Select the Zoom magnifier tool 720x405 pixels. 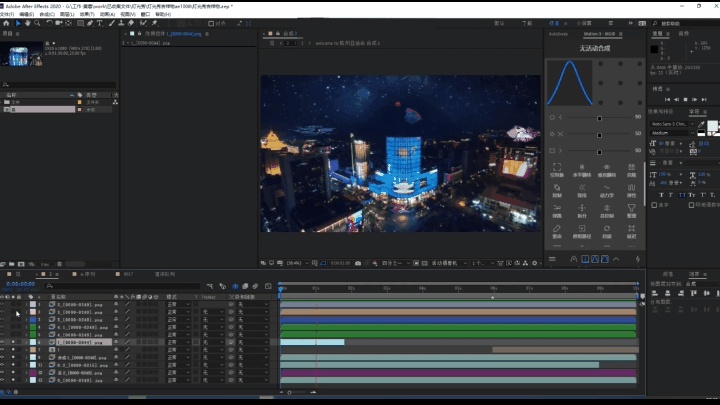[x=37, y=23]
